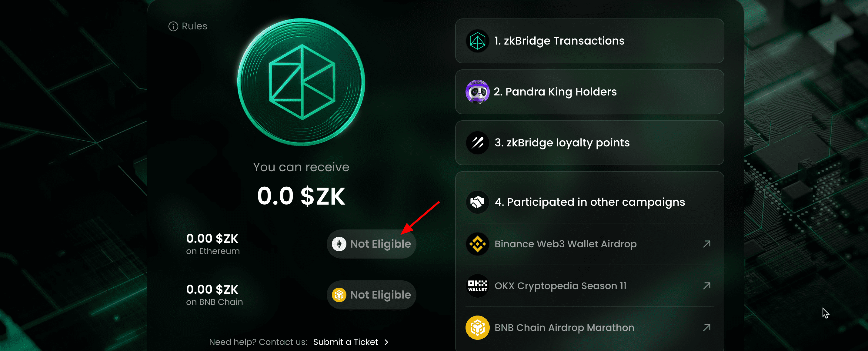The image size is (868, 351).
Task: Click the large green ZK coin logo
Action: (x=301, y=82)
